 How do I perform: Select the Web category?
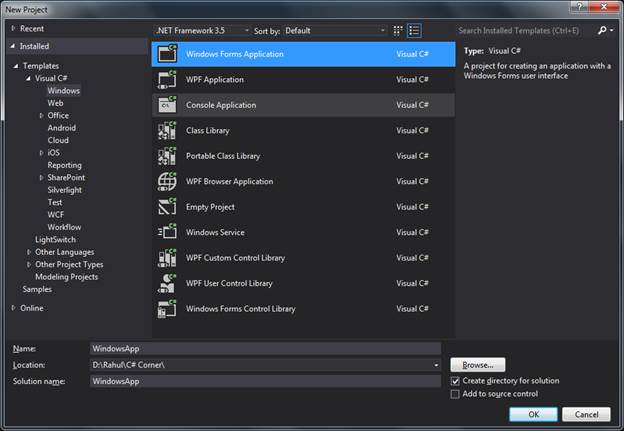tap(55, 103)
